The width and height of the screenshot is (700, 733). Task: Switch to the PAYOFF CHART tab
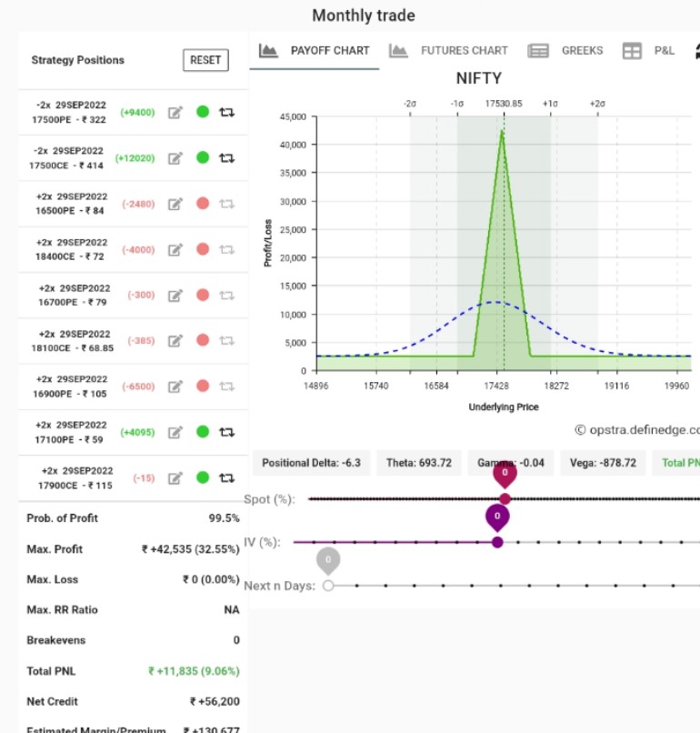tap(315, 51)
